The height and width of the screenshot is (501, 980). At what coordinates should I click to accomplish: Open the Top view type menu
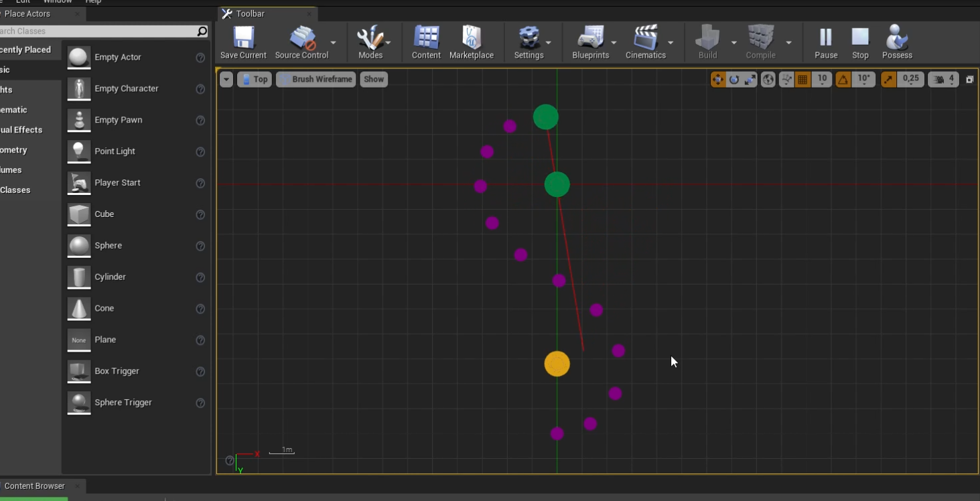[255, 79]
